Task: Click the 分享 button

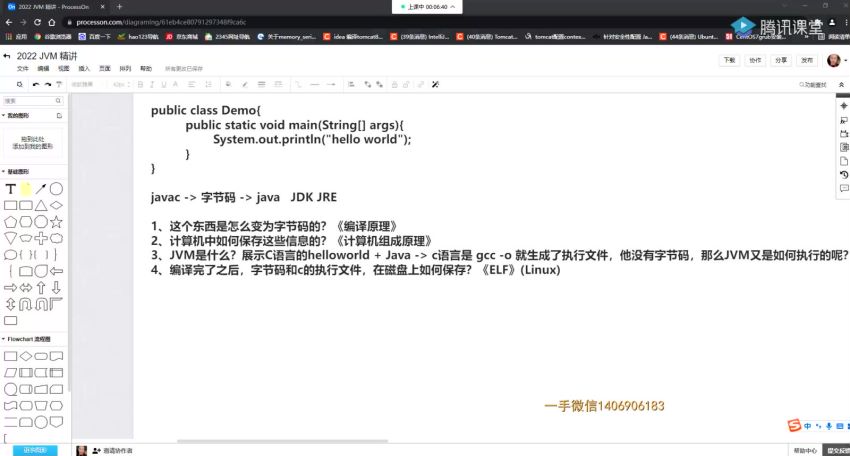Action: pos(781,60)
